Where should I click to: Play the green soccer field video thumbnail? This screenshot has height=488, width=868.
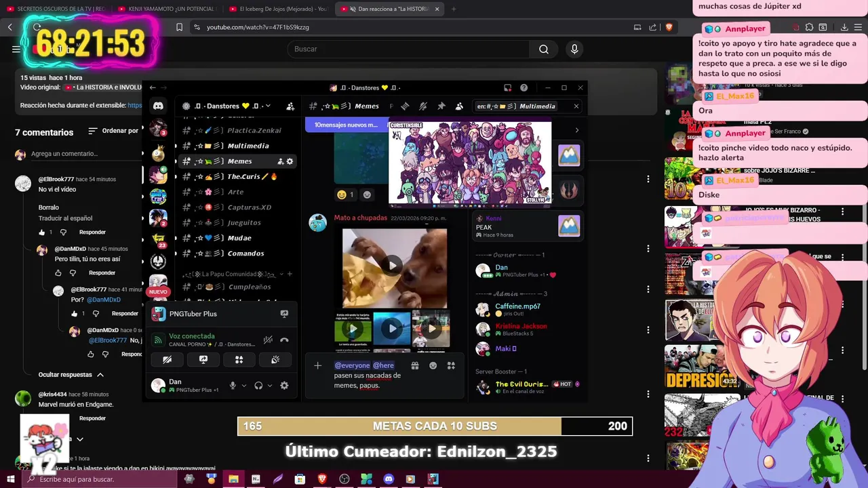353,329
